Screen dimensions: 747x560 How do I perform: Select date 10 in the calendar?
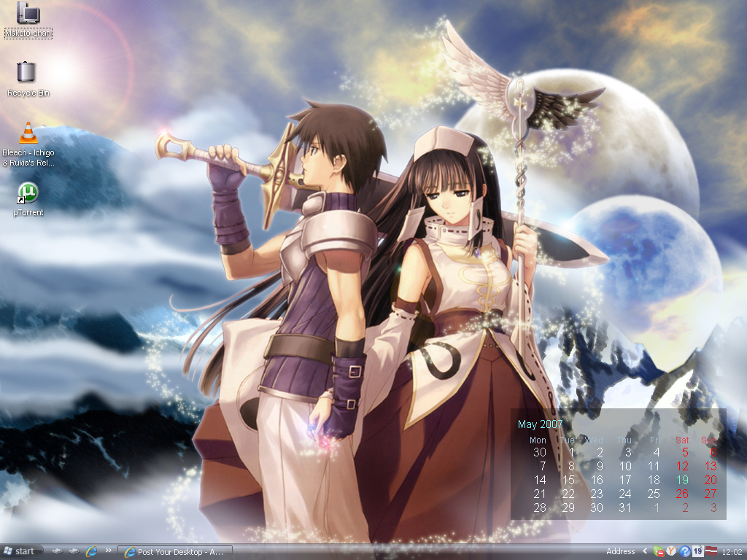coord(625,466)
